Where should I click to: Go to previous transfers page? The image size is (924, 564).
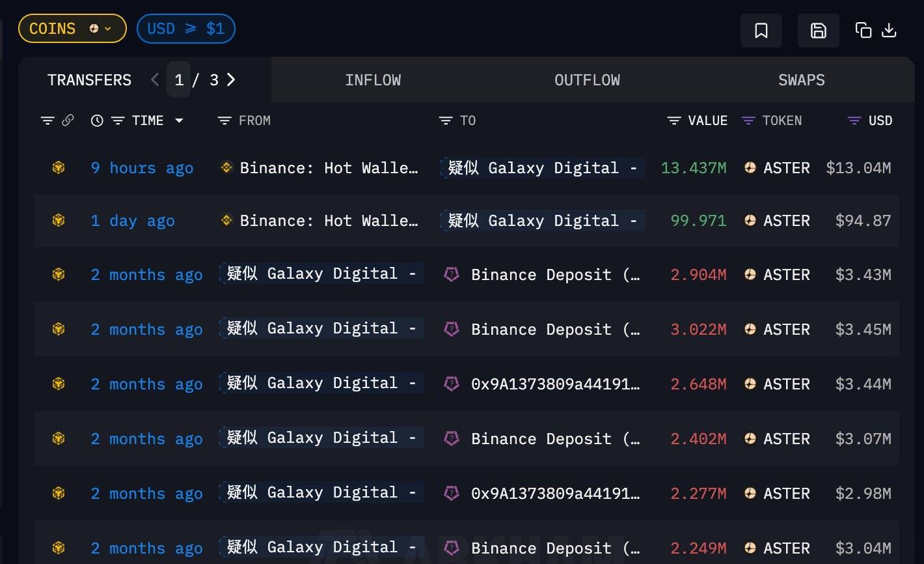(x=155, y=80)
